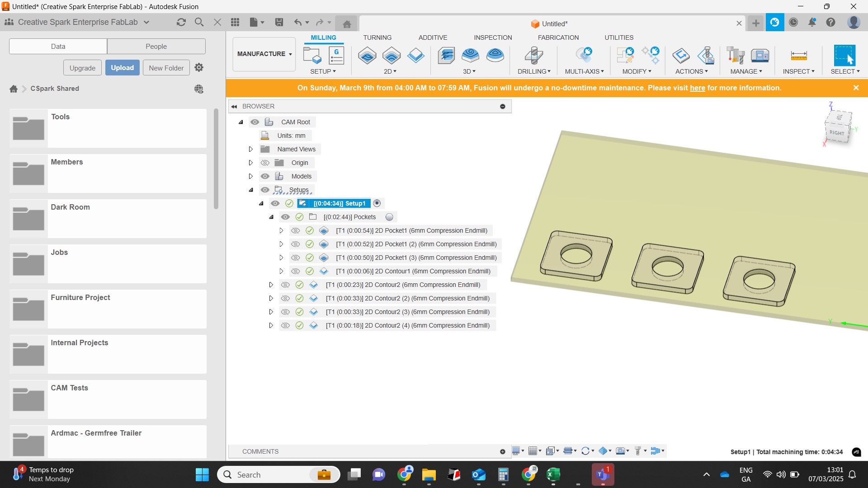Open the Furniture Project folder
The width and height of the screenshot is (868, 488).
(108, 309)
